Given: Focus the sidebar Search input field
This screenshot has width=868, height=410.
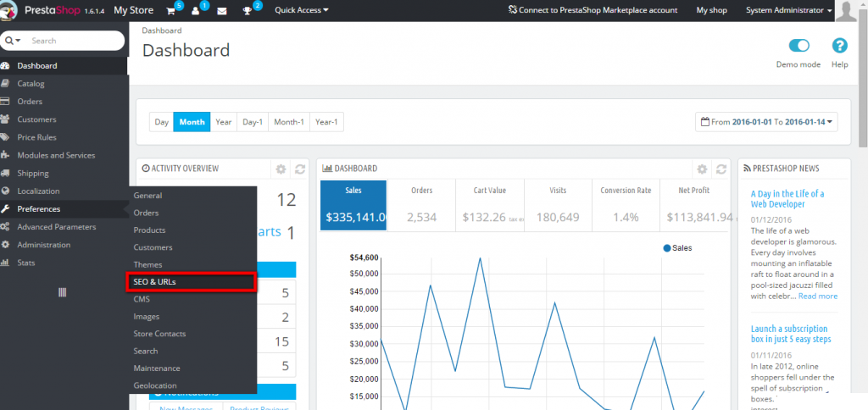Looking at the screenshot, I should point(75,41).
